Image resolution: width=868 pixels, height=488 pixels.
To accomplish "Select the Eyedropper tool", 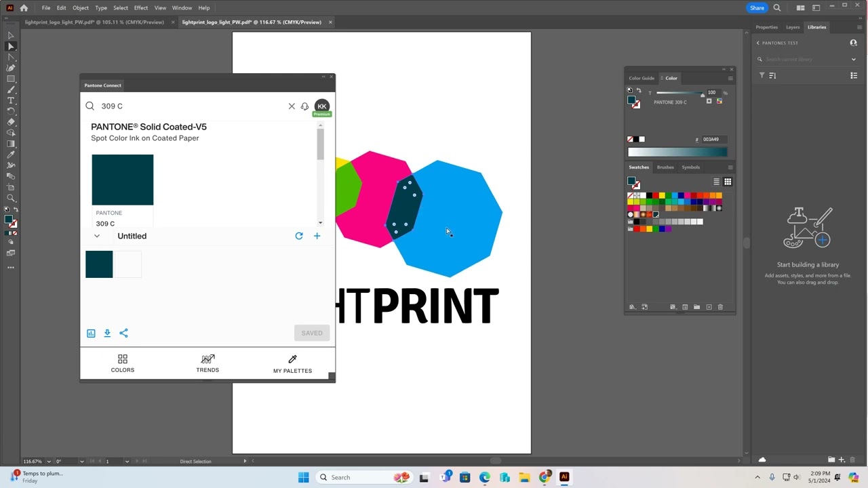I will (x=11, y=155).
